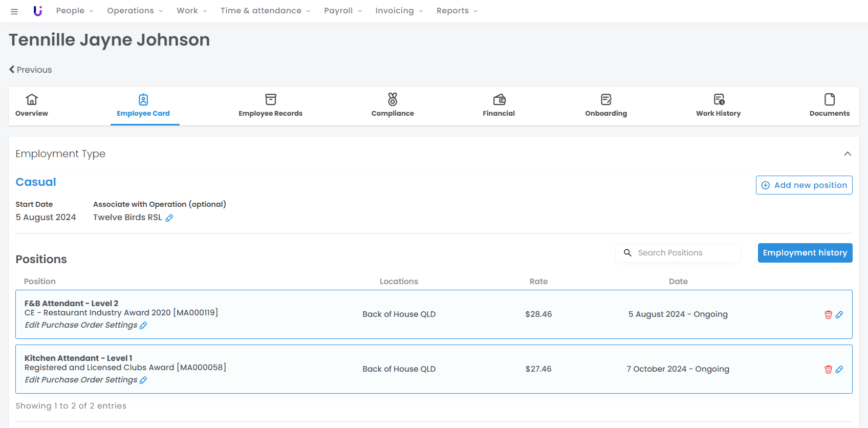Expand the People dropdown menu

75,11
